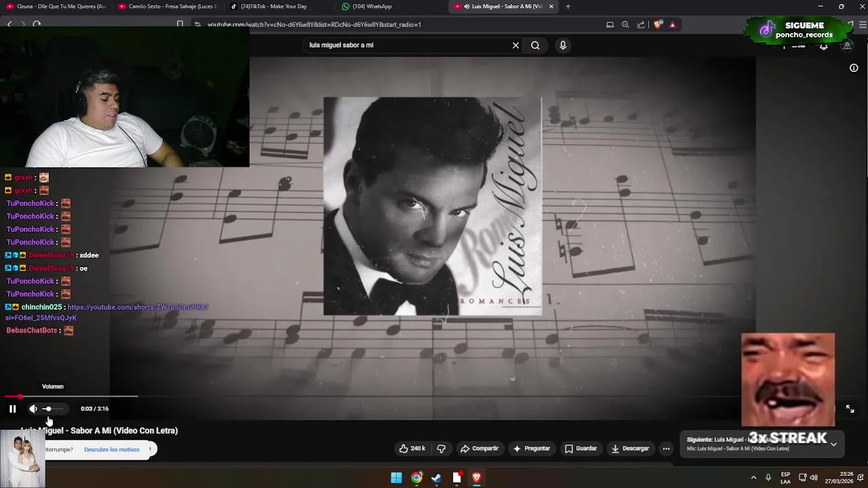Switch to the Ozuna YouTube tab
Screen dimensions: 868x488
click(57, 7)
